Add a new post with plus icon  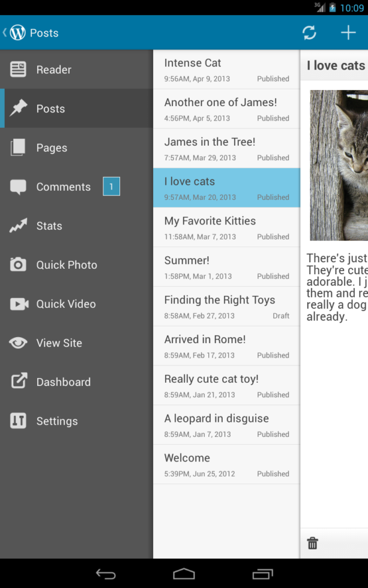click(348, 33)
